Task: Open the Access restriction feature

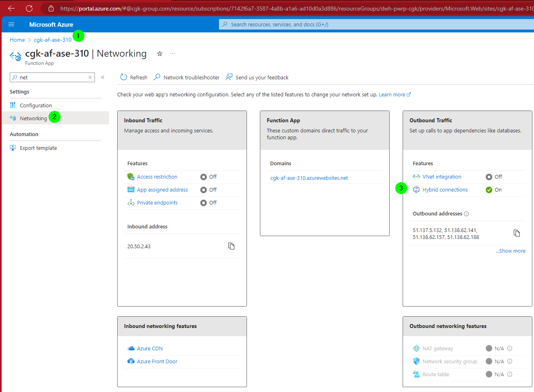Action: (157, 177)
